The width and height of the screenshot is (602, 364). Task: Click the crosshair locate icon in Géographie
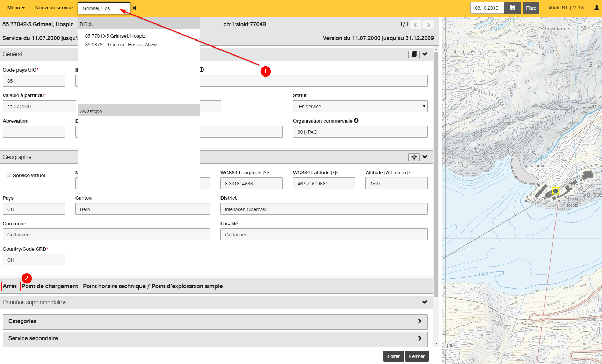coord(414,157)
